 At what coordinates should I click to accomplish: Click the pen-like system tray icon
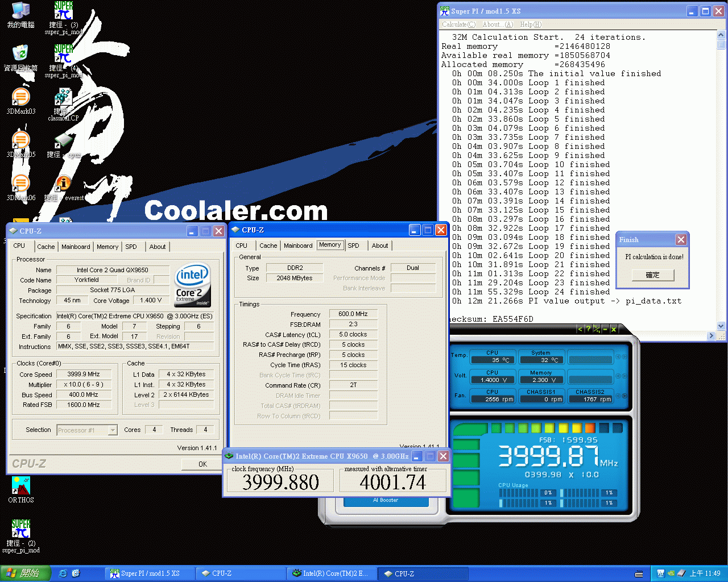[681, 573]
